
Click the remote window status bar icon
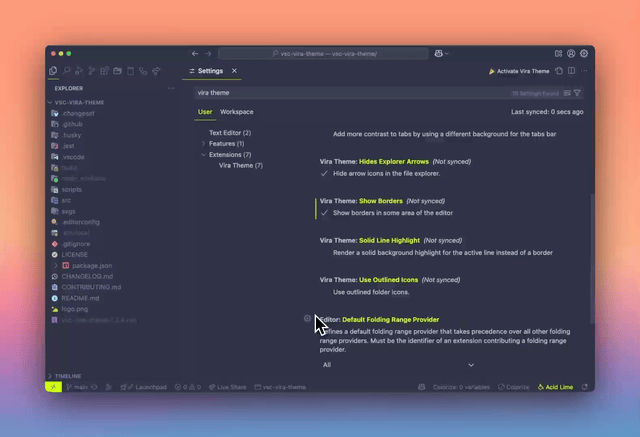point(53,387)
